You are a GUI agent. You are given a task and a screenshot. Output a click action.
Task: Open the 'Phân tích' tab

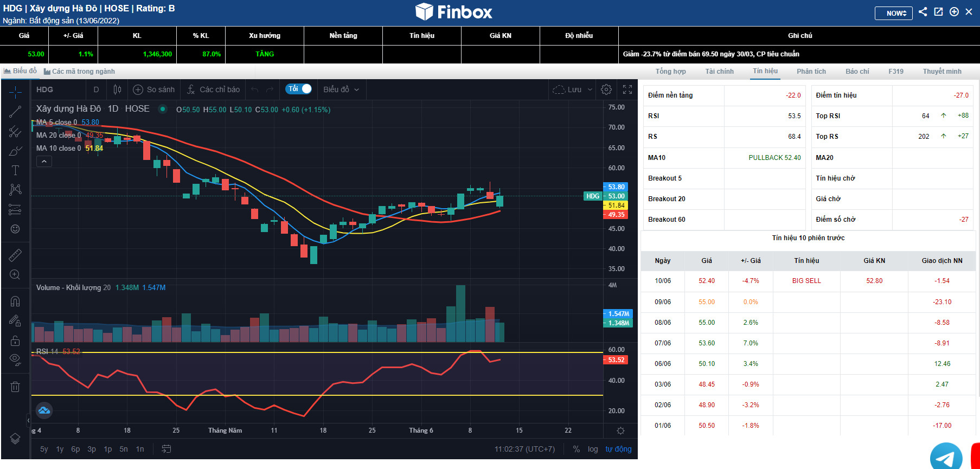811,72
